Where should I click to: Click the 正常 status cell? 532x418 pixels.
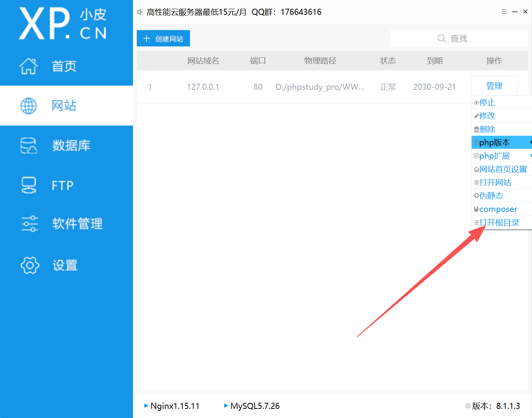tap(388, 87)
